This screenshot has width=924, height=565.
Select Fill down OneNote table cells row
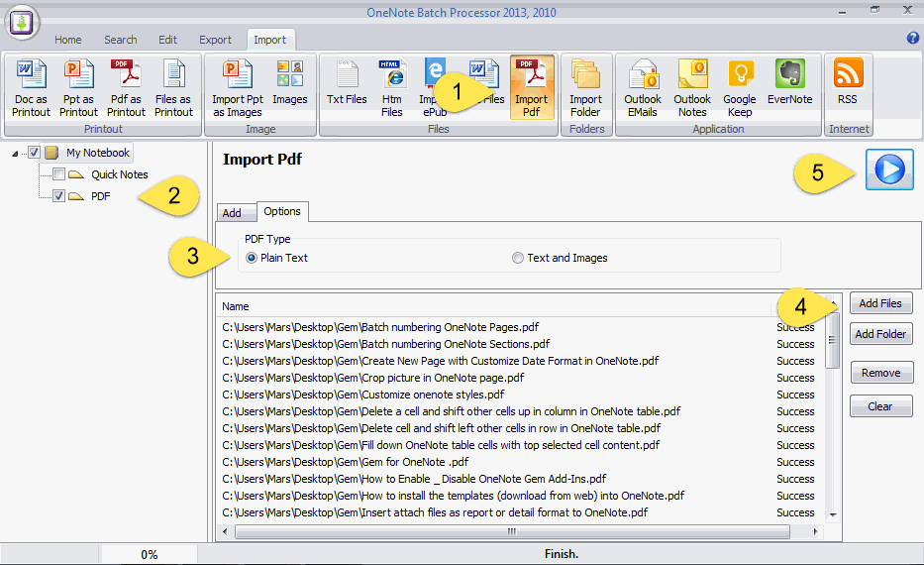520,445
